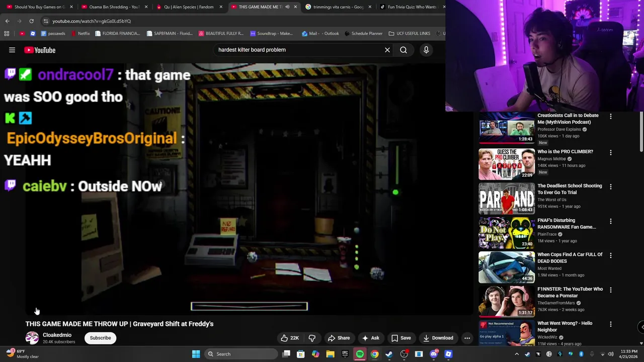This screenshot has width=644, height=362.
Task: Like the video with thumbs up
Action: [x=290, y=338]
